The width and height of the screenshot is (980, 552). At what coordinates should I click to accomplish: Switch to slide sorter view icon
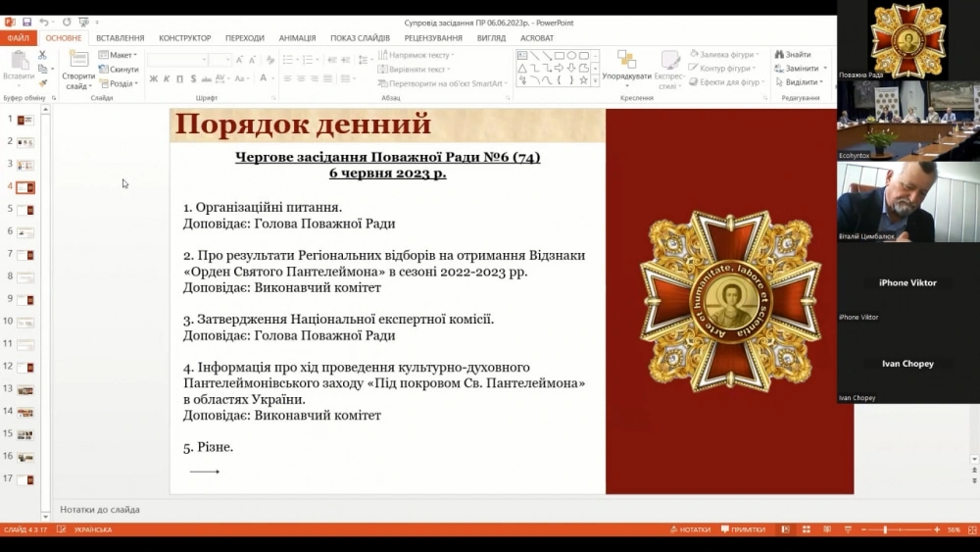pos(807,529)
